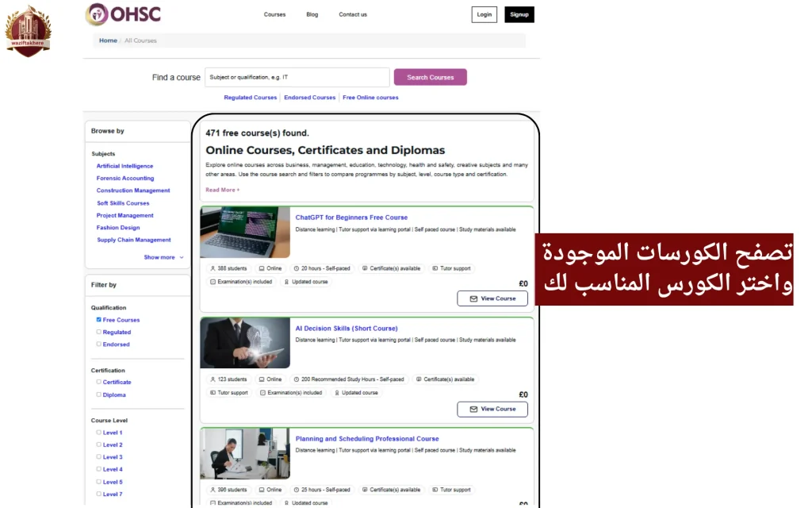Expand subjects with Show more

pos(163,257)
